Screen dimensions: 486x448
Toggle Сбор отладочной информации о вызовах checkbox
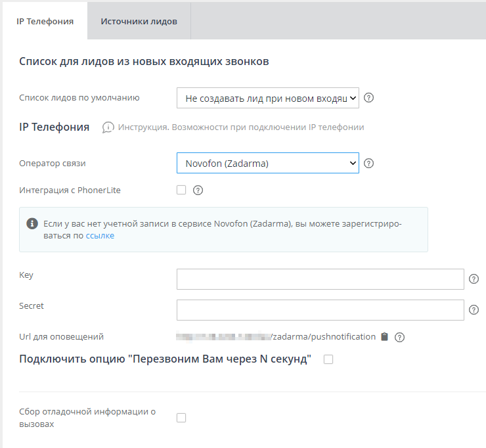[181, 418]
